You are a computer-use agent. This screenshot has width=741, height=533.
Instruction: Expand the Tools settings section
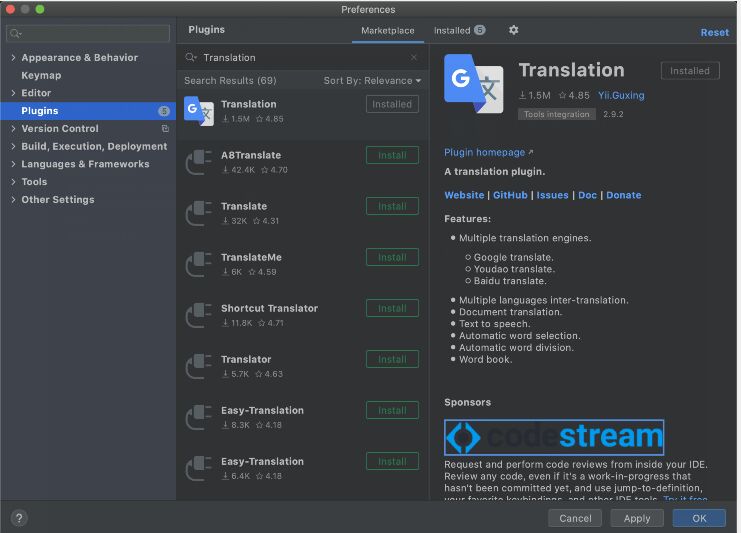(x=13, y=181)
